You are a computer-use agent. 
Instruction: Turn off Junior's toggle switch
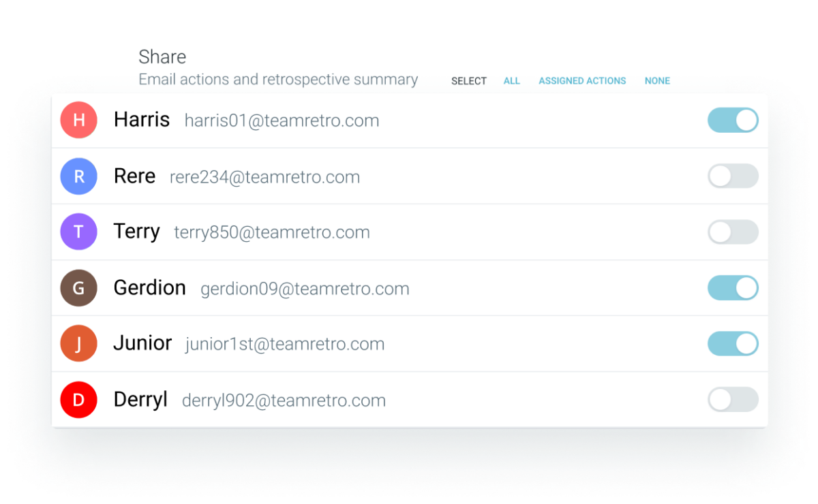(x=733, y=343)
